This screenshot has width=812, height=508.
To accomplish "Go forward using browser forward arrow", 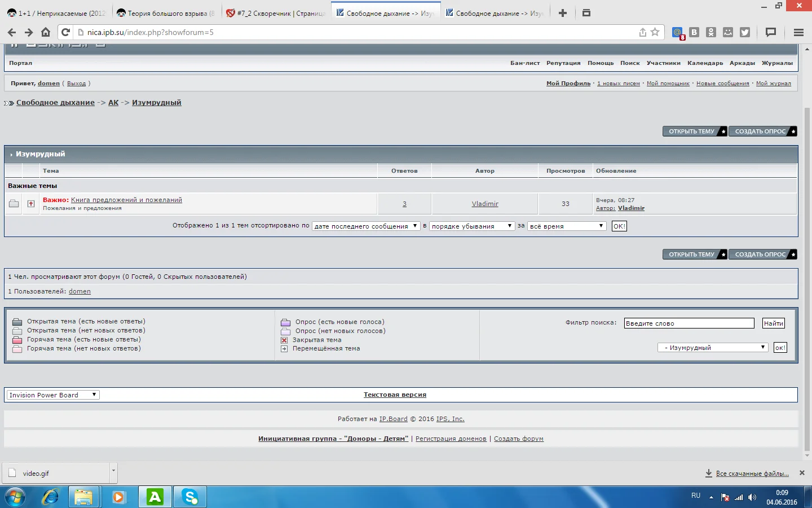I will click(x=29, y=32).
